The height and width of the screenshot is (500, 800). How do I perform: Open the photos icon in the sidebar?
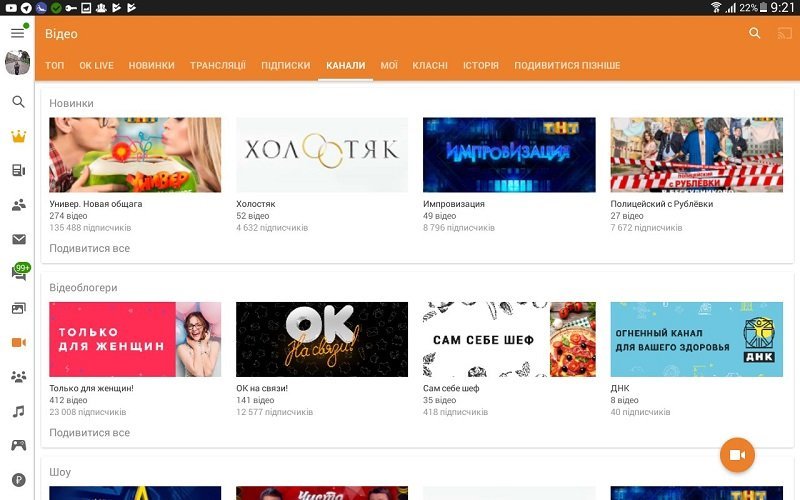point(18,308)
